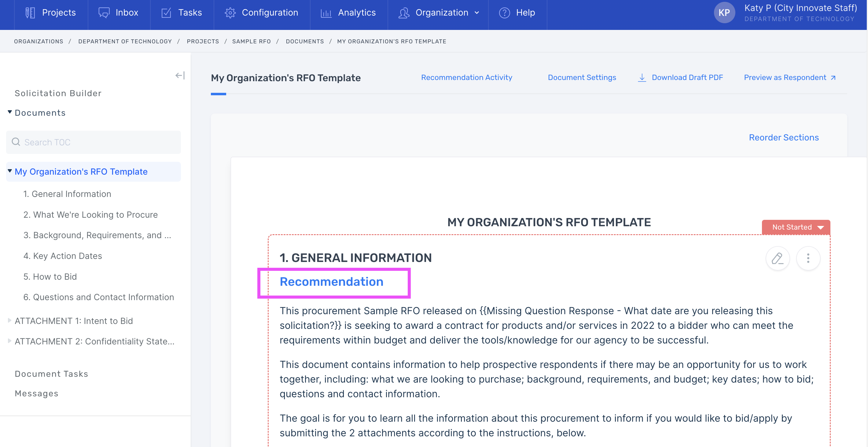The height and width of the screenshot is (447, 868).
Task: Click the magnifier icon in Search TOC
Action: (16, 142)
